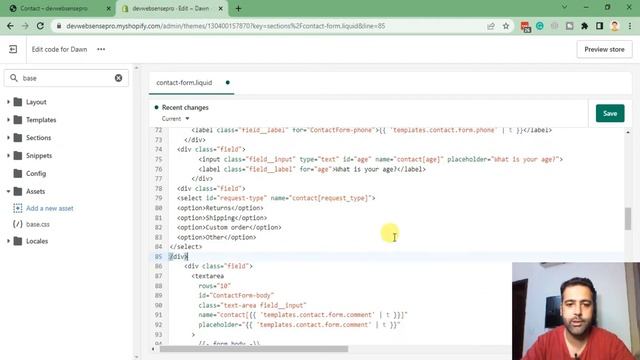Screen dimensions: 640x360
Task: Click line 79 select request-type code
Action: tap(276, 198)
